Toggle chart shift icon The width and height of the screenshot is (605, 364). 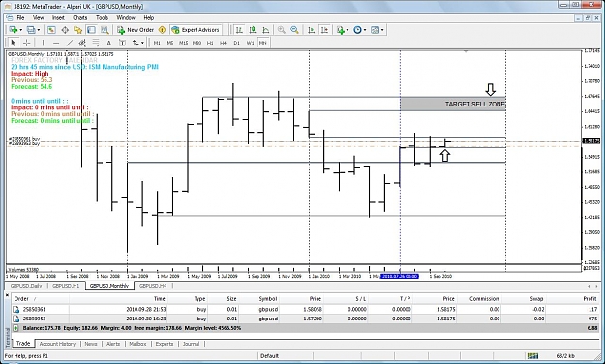(x=324, y=30)
